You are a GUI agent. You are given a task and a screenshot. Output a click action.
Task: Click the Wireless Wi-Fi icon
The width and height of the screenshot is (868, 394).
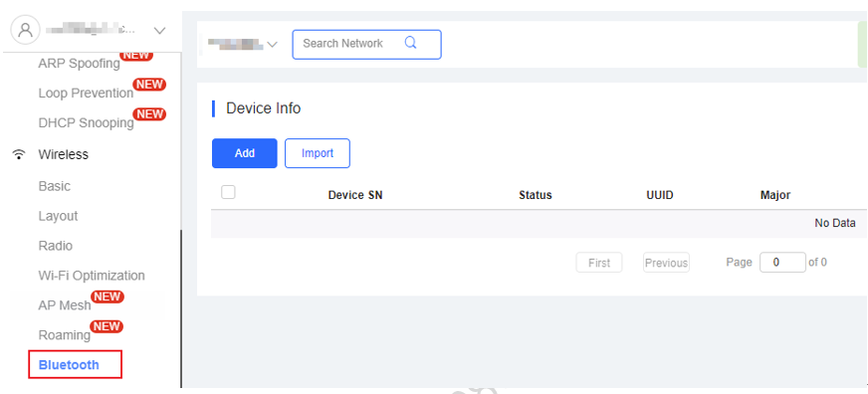coord(19,154)
